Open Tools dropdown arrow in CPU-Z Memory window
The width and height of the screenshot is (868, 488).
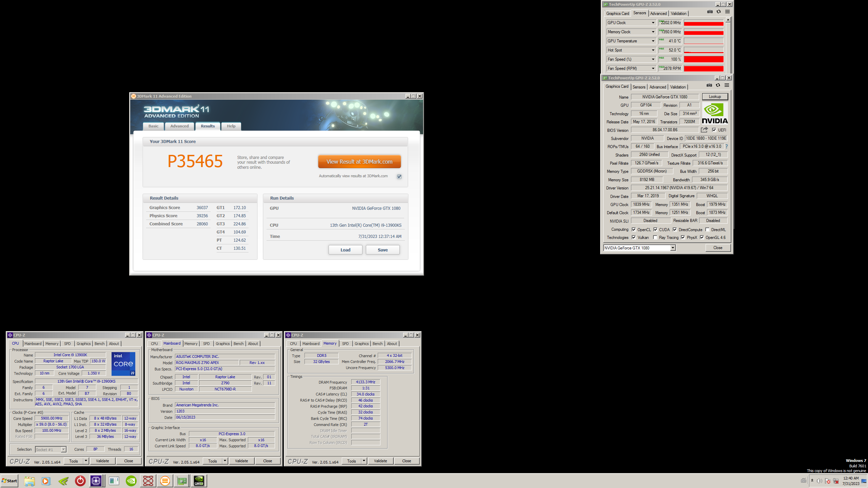364,461
